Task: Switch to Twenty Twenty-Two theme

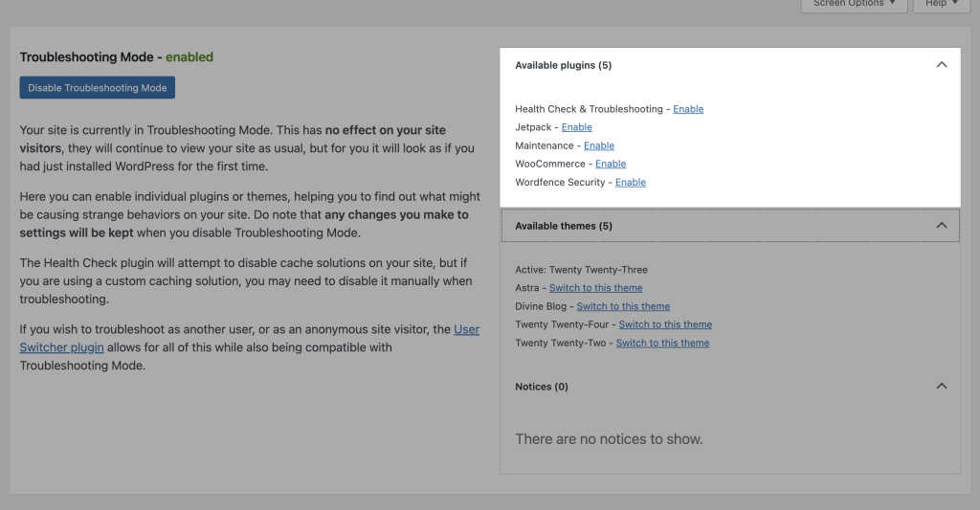Action: 662,343
